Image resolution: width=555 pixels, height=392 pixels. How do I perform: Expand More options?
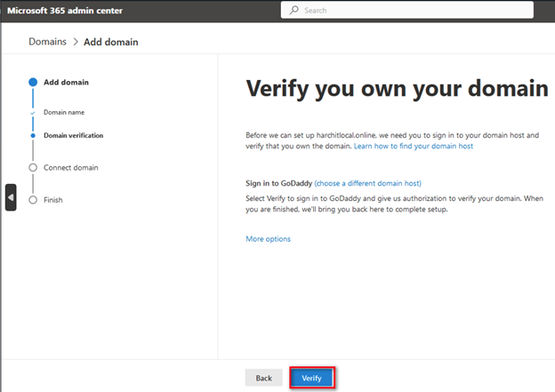[x=268, y=239]
